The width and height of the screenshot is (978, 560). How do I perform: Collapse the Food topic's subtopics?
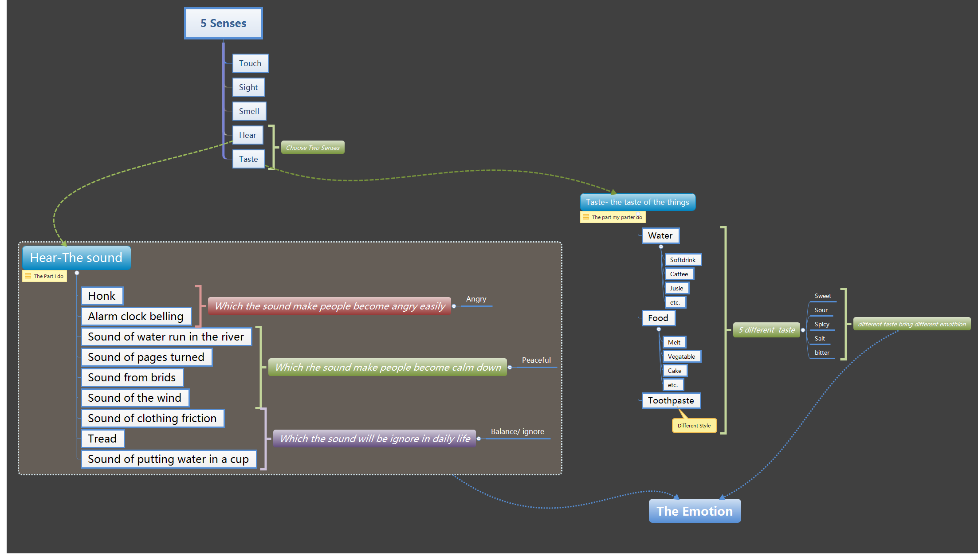[x=659, y=329]
